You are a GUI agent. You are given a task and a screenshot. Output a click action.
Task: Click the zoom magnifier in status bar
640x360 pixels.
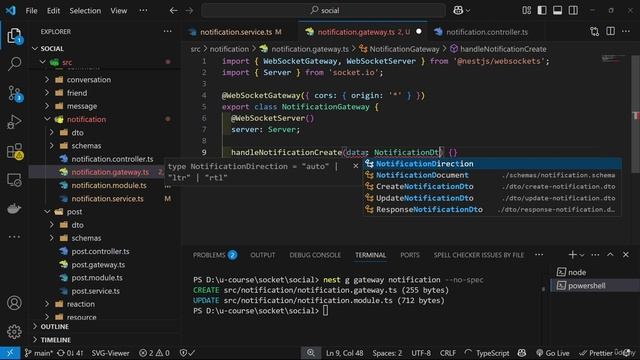click(x=311, y=353)
